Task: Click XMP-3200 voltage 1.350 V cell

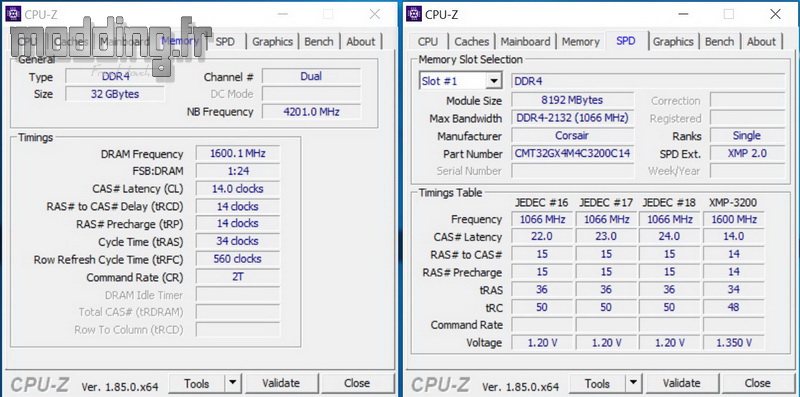Action: [x=734, y=343]
